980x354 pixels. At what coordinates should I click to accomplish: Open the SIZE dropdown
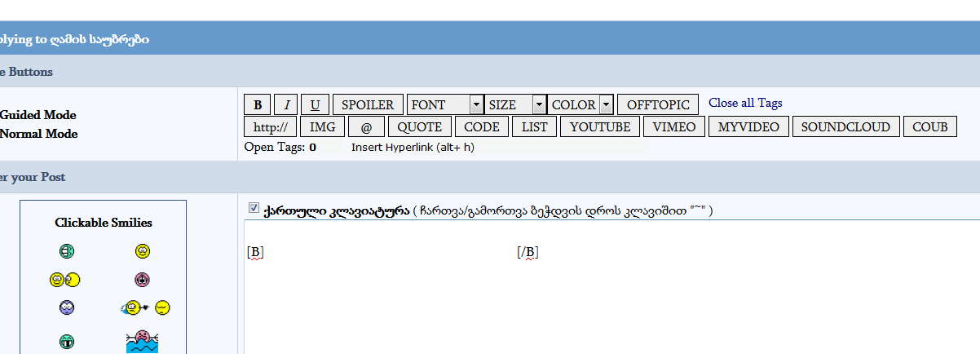[515, 104]
